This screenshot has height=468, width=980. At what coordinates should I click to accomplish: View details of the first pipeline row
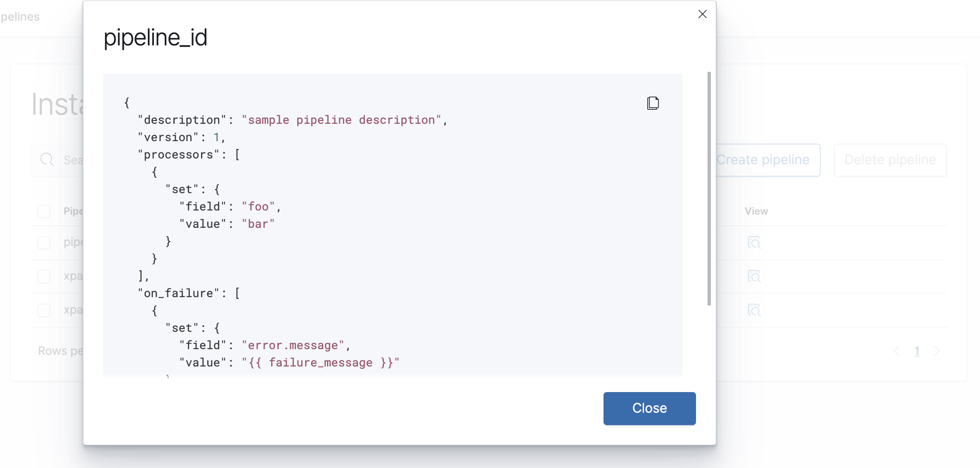(754, 243)
